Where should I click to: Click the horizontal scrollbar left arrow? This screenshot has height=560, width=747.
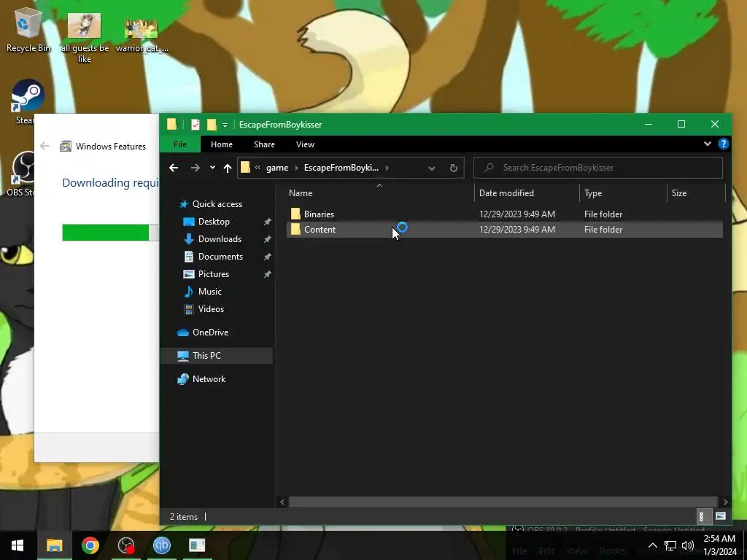[282, 502]
